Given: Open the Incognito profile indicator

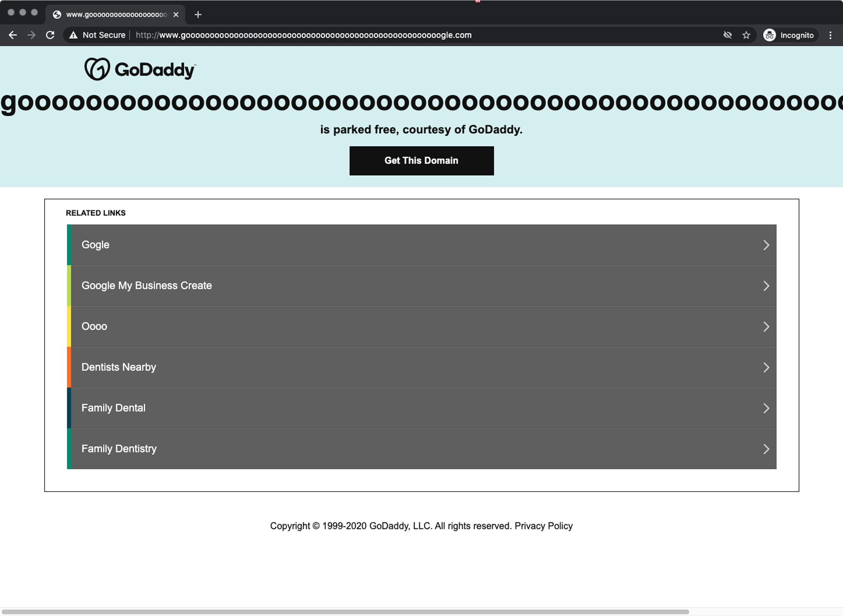Looking at the screenshot, I should pyautogui.click(x=789, y=35).
